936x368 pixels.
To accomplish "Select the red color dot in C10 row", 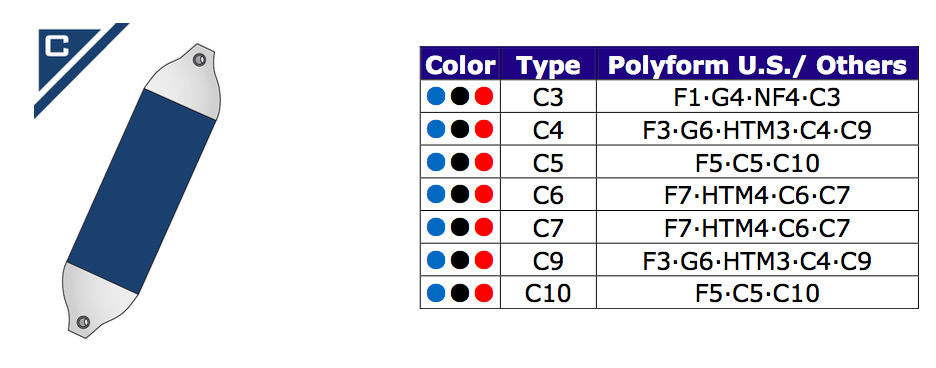I will click(484, 293).
